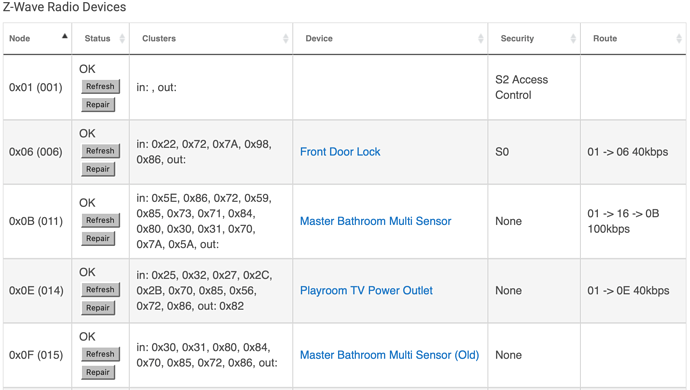Open Master Bathroom Multi Sensor (Old) link
The height and width of the screenshot is (390, 690).
point(389,355)
